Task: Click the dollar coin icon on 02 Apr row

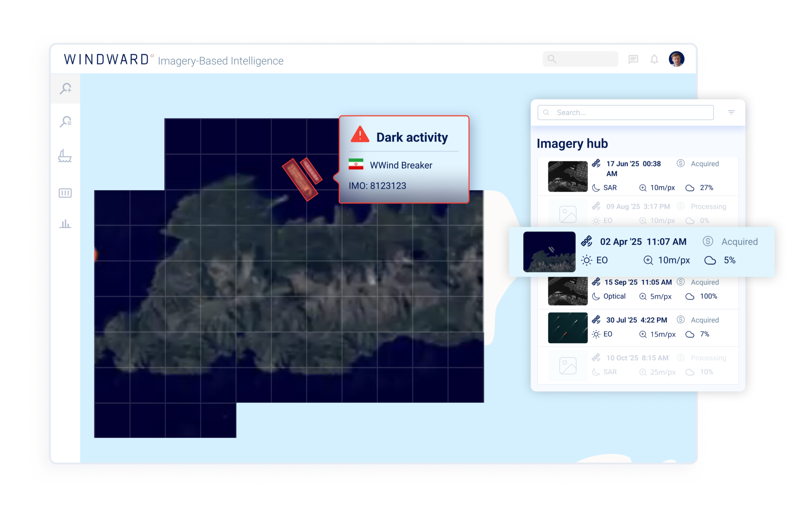Action: (708, 241)
